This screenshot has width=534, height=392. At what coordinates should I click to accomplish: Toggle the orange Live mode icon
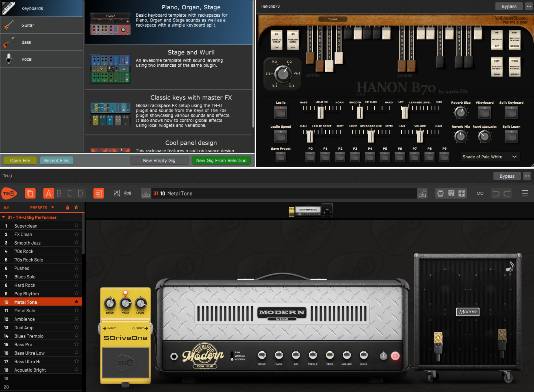click(99, 193)
